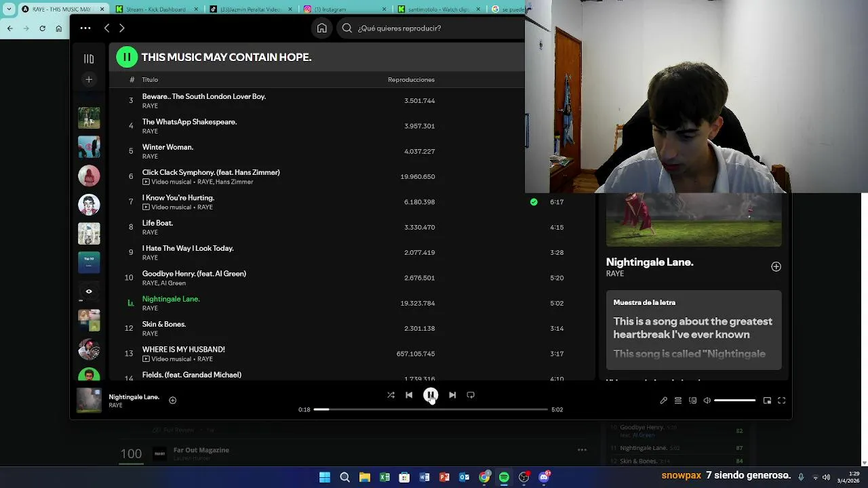This screenshot has width=868, height=488.
Task: Open the Muestra de la letra lyrics card
Action: (694, 329)
